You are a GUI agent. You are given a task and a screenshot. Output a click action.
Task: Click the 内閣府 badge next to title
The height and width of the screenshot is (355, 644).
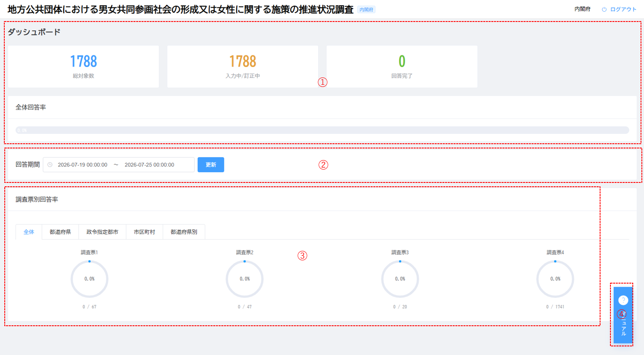(366, 9)
